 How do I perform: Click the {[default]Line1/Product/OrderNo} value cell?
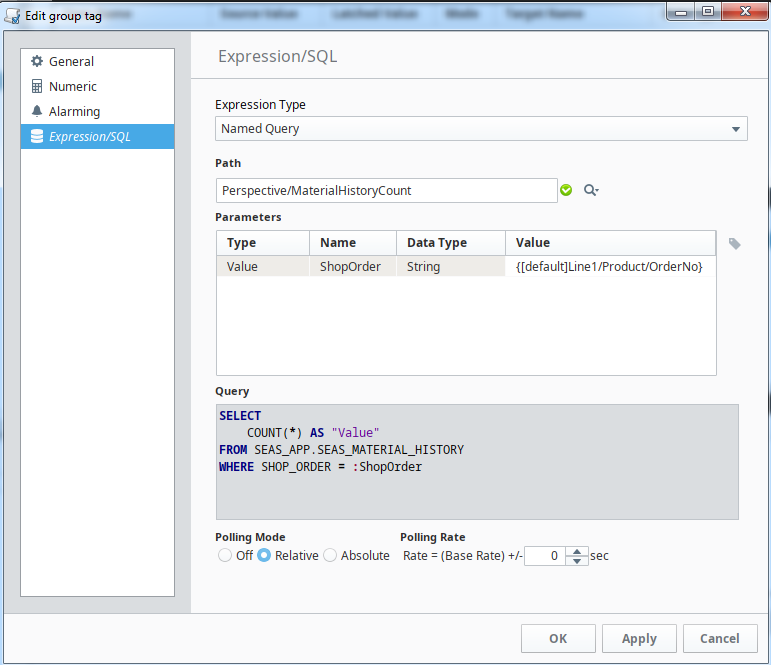pos(610,267)
